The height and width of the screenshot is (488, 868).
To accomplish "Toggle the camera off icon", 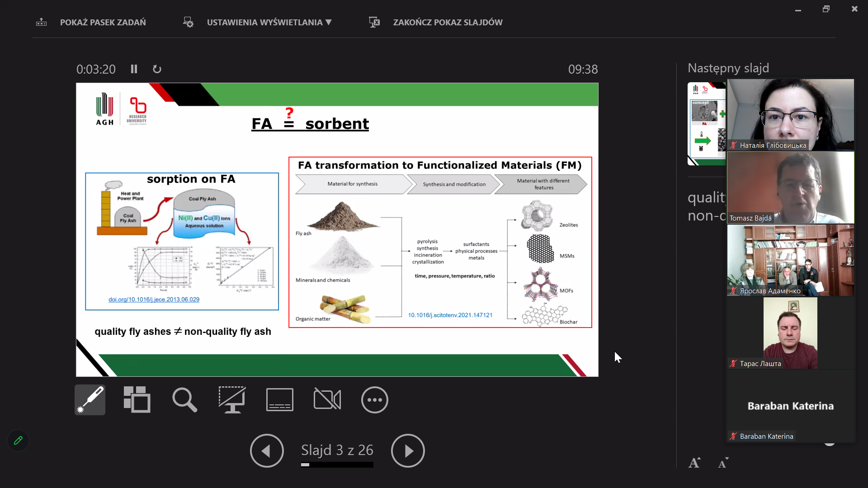I will point(327,400).
